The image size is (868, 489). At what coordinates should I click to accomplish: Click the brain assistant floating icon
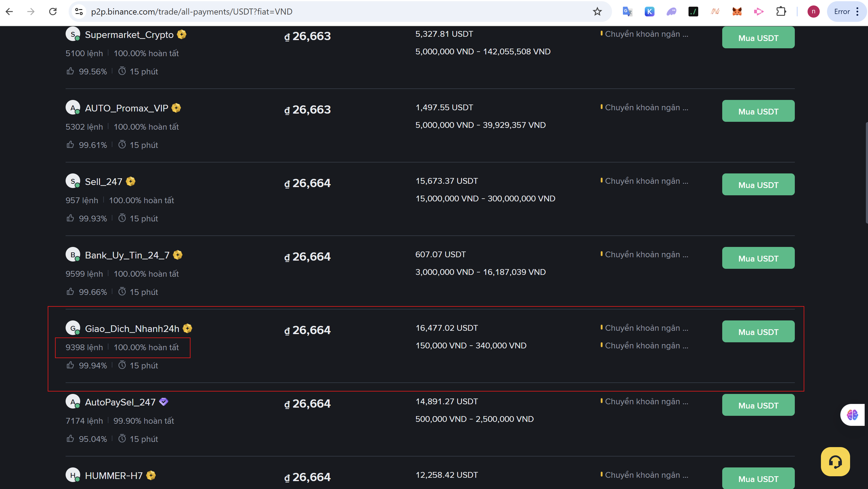click(852, 415)
